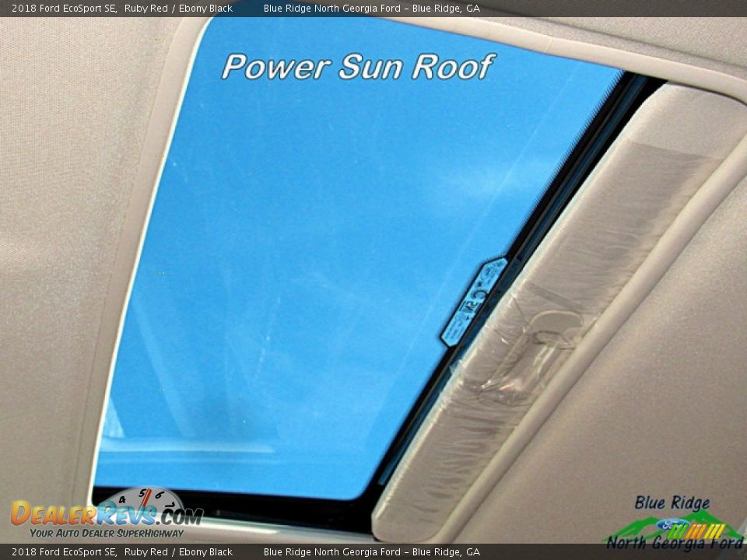Click 'Ruby Red / Ebony Black' in bottom caption
This screenshot has width=747, height=560.
coord(177,552)
